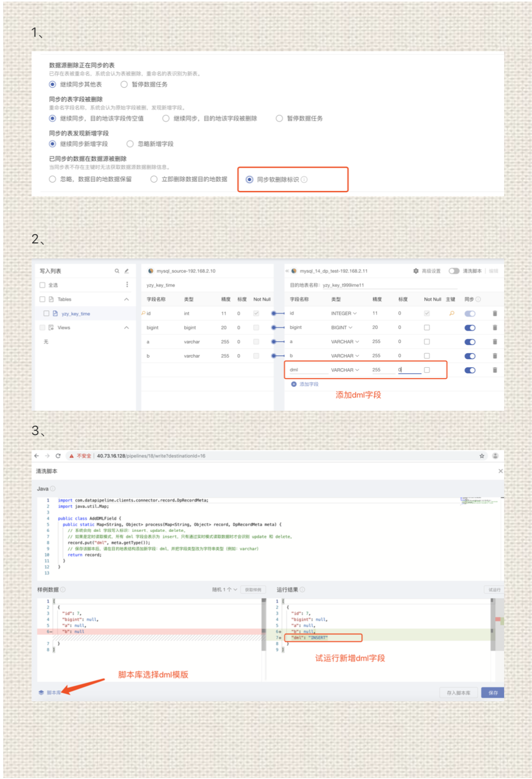Click info icon beside 同步 column header

478,299
